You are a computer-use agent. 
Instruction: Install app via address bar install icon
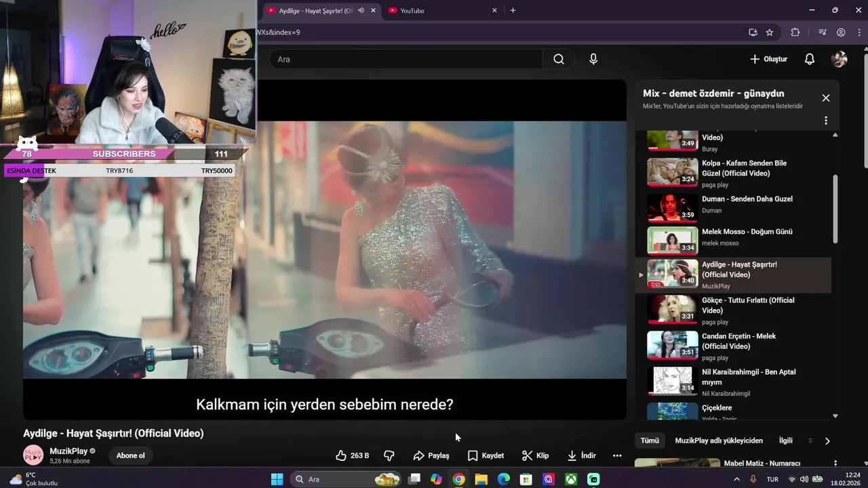point(753,32)
